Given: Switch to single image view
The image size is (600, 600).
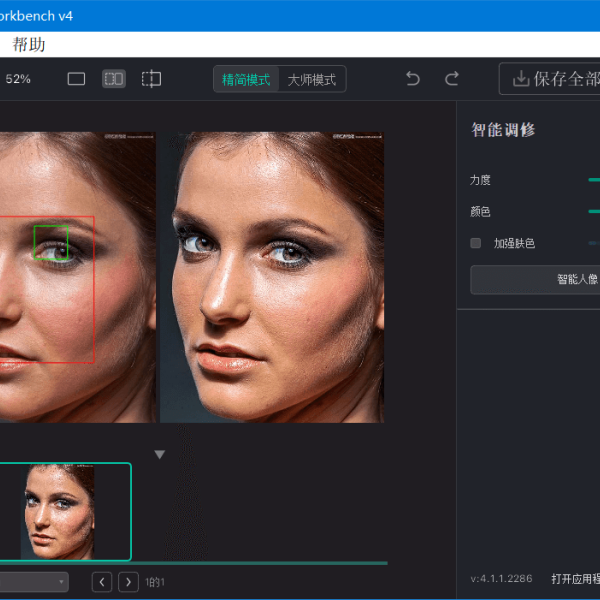Looking at the screenshot, I should coord(76,79).
